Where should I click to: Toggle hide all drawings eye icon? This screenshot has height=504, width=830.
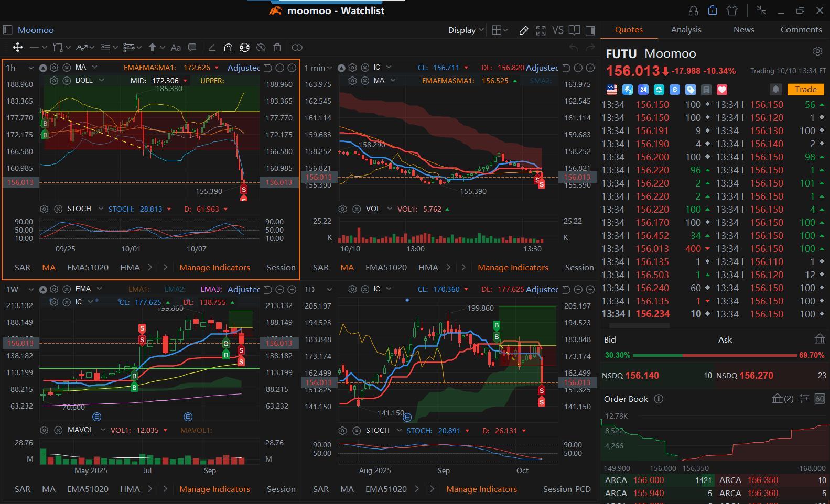[x=261, y=48]
